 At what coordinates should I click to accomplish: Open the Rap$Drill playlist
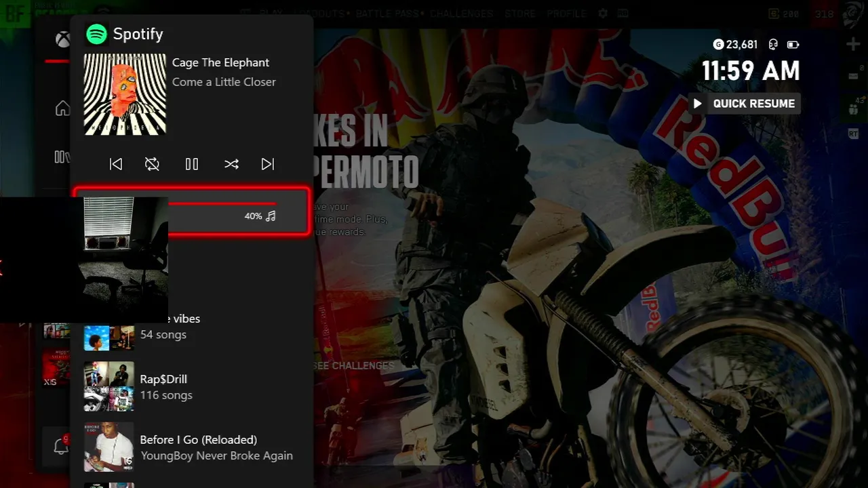(192, 387)
